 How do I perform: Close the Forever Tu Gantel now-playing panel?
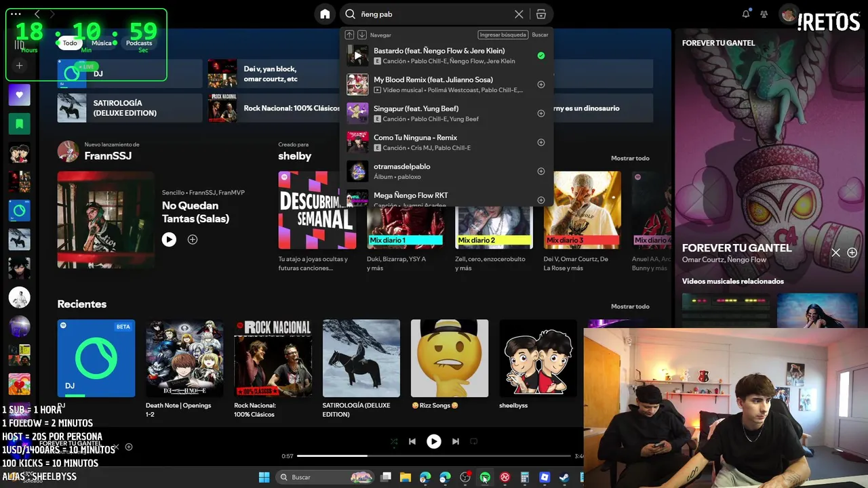pyautogui.click(x=835, y=253)
